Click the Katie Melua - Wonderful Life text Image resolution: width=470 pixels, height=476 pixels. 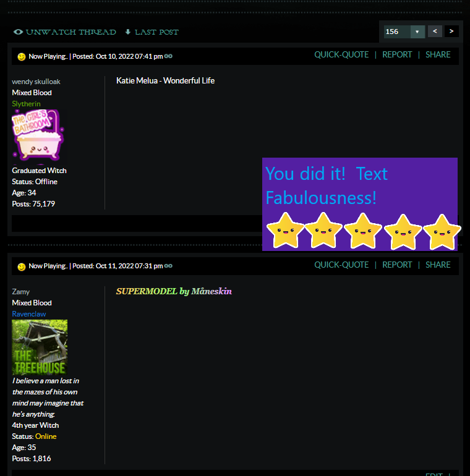point(166,81)
